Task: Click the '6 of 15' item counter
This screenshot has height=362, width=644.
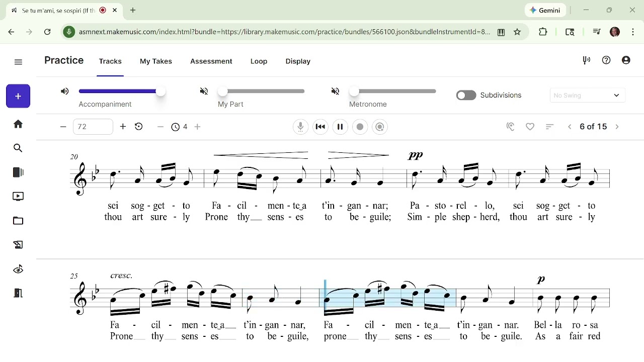Action: pos(593,127)
